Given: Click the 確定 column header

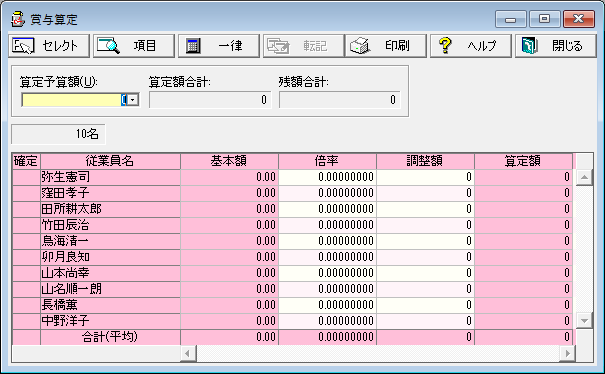Looking at the screenshot, I should (26, 161).
